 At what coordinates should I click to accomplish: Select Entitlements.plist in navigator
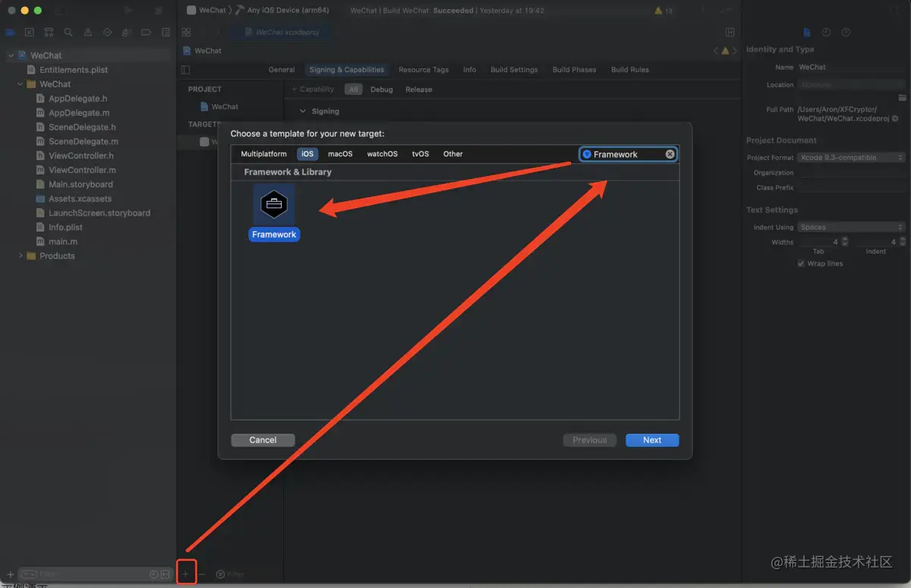click(x=74, y=70)
